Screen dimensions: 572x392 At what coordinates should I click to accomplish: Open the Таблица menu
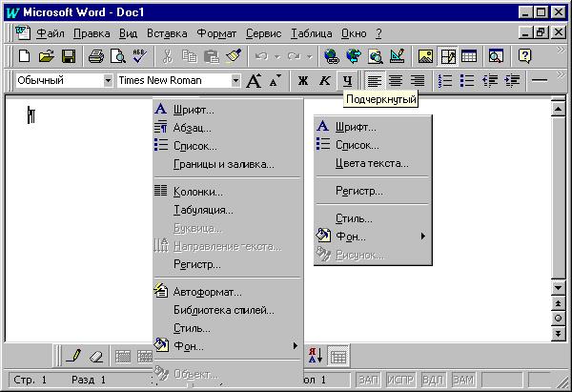tap(311, 33)
